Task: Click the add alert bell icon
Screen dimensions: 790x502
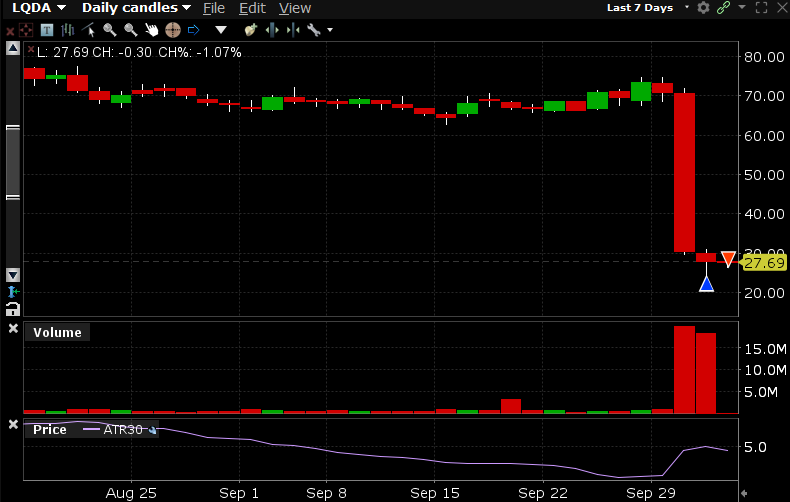Action: click(250, 30)
